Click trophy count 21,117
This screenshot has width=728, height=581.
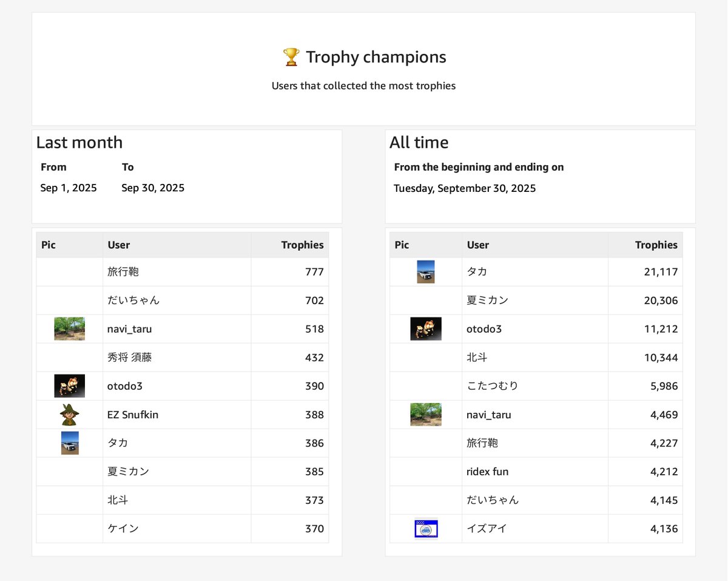click(x=661, y=272)
